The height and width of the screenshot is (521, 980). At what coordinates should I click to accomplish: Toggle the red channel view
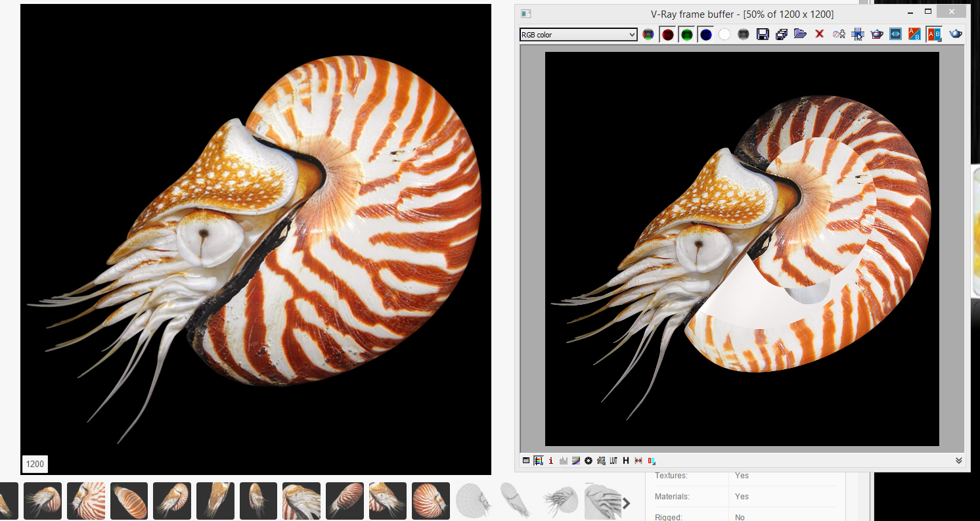point(667,34)
